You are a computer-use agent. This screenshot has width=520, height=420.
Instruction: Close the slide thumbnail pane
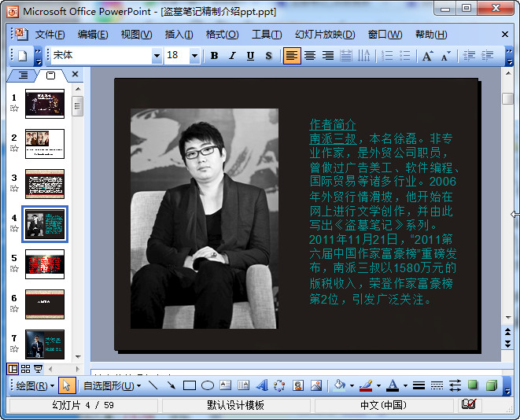[x=76, y=74]
